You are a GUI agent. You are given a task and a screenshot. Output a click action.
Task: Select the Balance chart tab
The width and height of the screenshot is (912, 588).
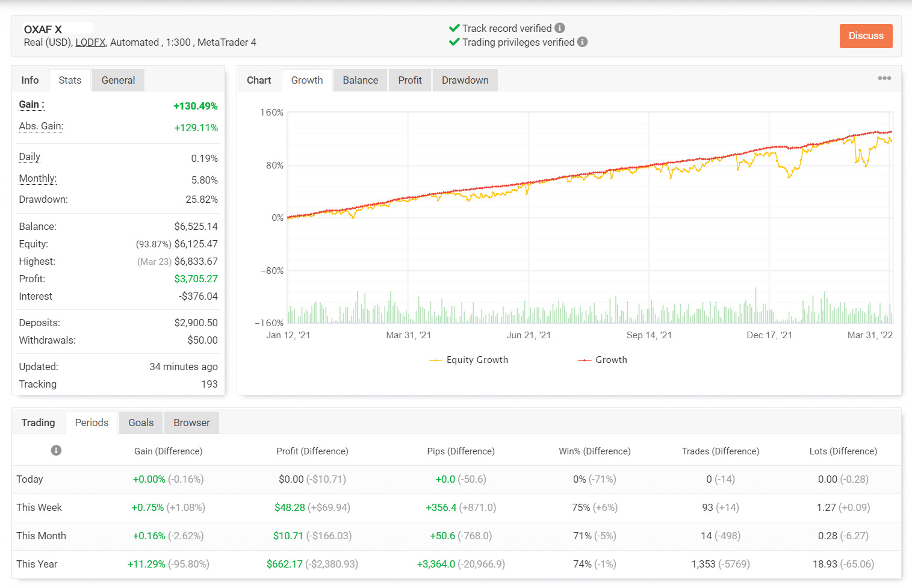coord(360,80)
